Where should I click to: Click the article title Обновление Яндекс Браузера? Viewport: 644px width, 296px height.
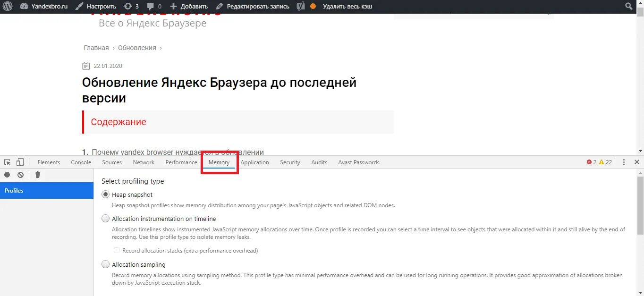click(x=220, y=90)
